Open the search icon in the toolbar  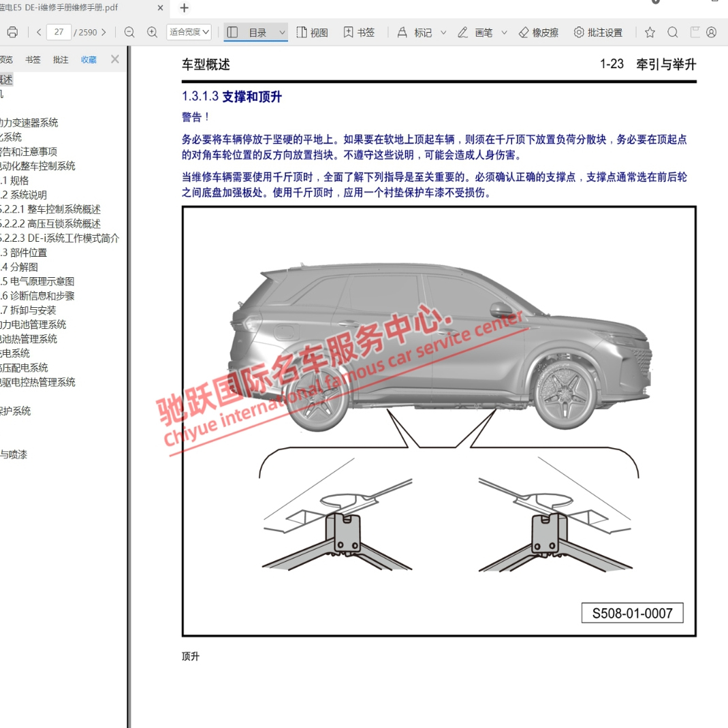click(x=672, y=32)
